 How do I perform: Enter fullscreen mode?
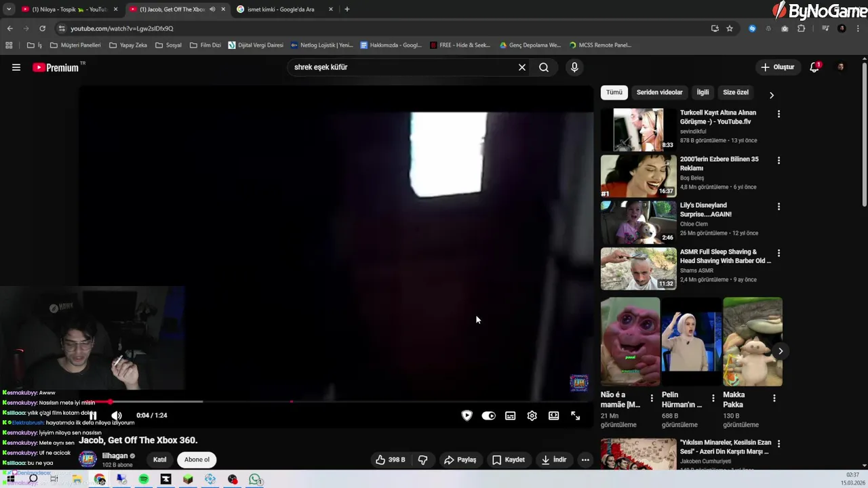pyautogui.click(x=575, y=415)
